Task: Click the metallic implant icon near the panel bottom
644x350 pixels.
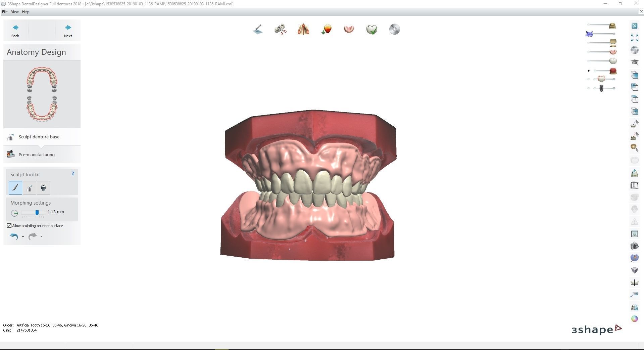Action: coord(635,307)
